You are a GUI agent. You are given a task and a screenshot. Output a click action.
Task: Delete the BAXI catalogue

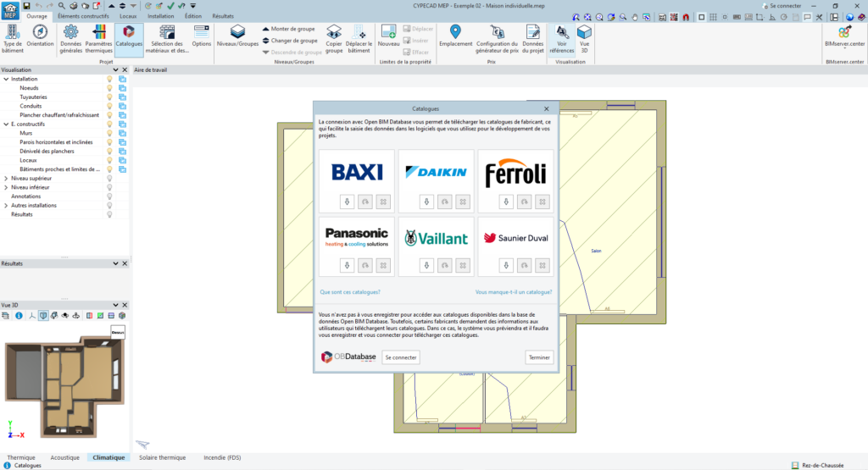point(383,202)
